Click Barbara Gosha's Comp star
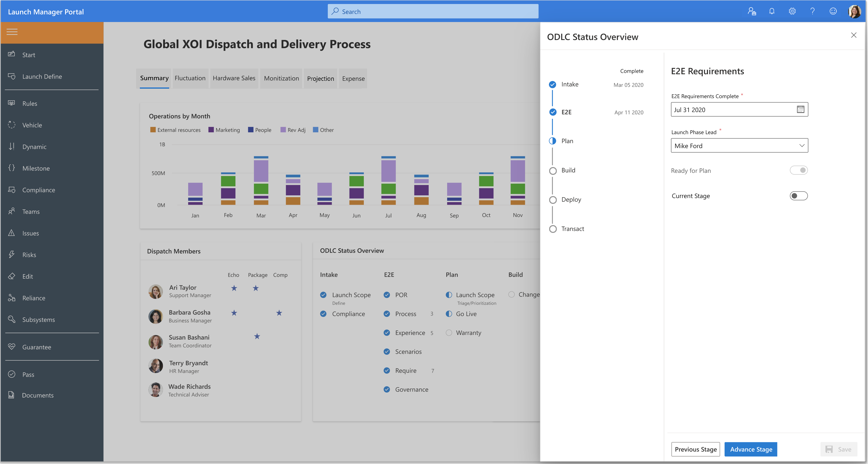 279,313
